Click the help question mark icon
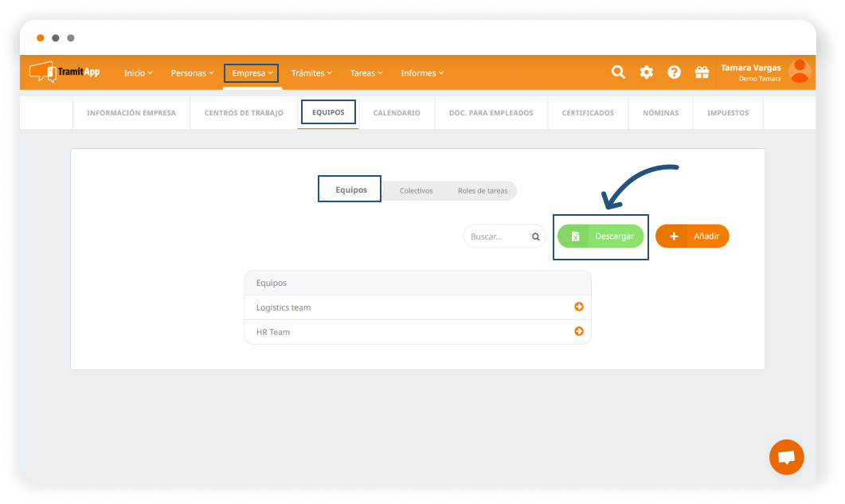Screen dimensions: 845x504 (x=674, y=72)
